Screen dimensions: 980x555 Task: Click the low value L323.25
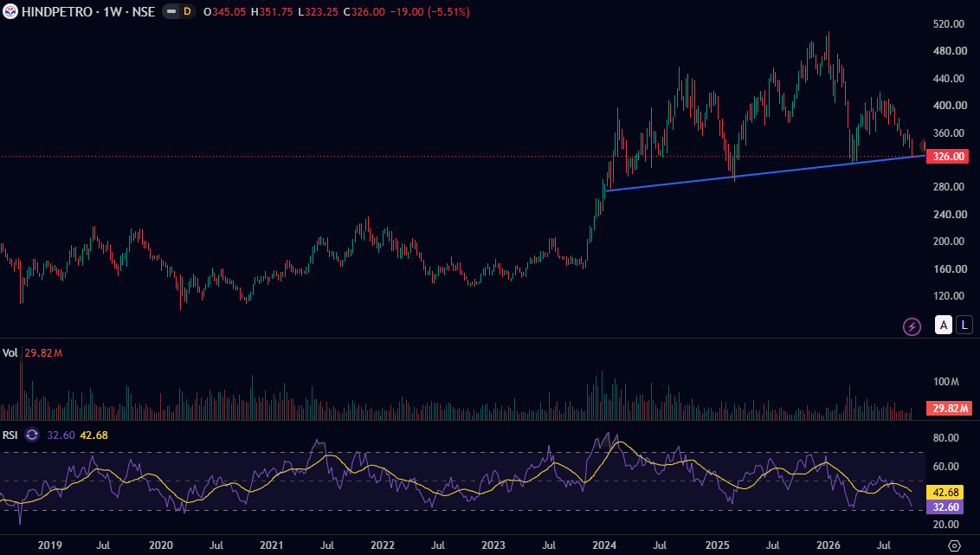coord(318,12)
